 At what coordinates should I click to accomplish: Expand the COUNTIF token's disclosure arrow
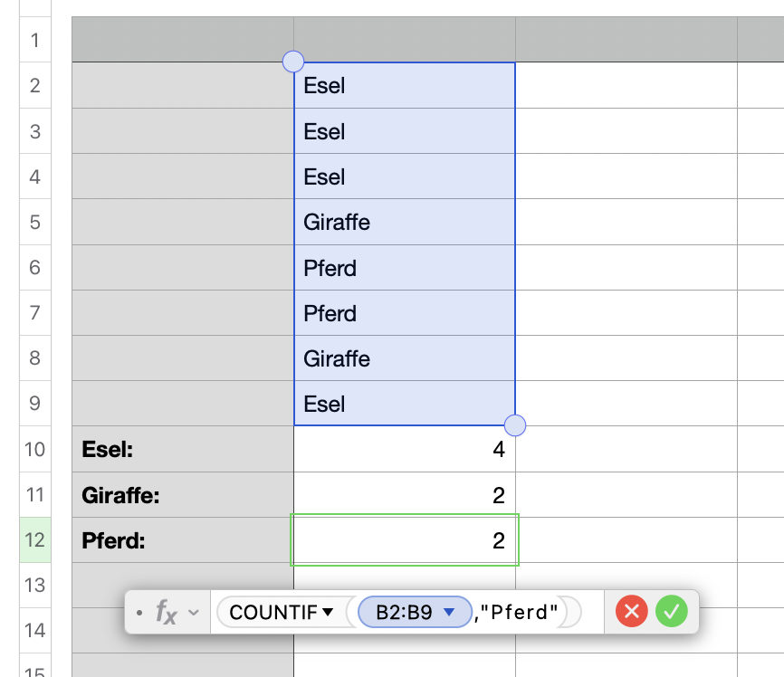328,613
